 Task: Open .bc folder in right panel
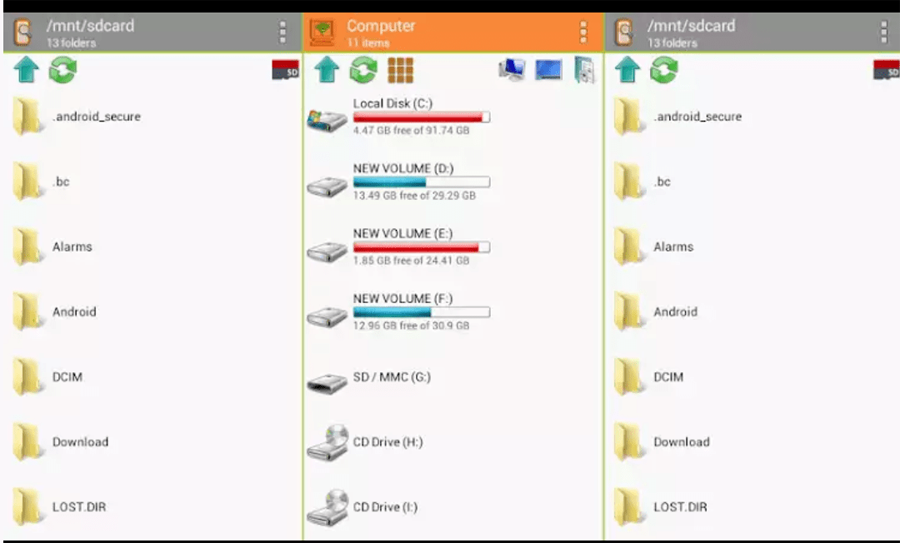[x=752, y=181]
